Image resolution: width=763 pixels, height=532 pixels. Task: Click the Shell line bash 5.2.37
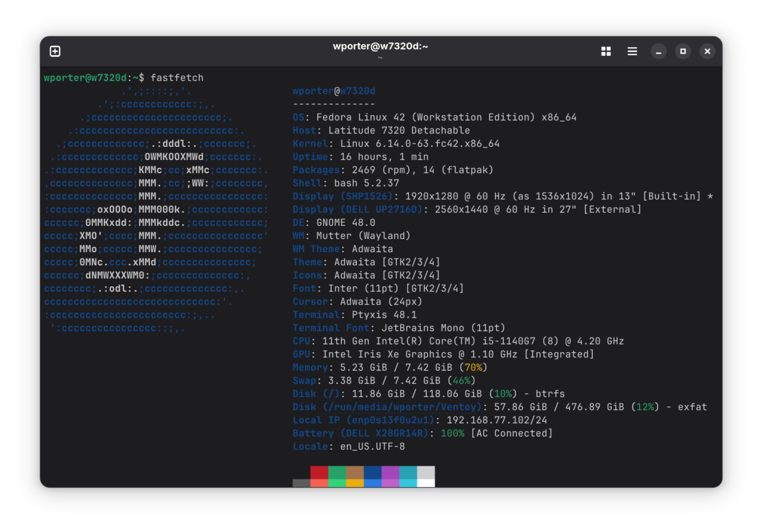[346, 183]
